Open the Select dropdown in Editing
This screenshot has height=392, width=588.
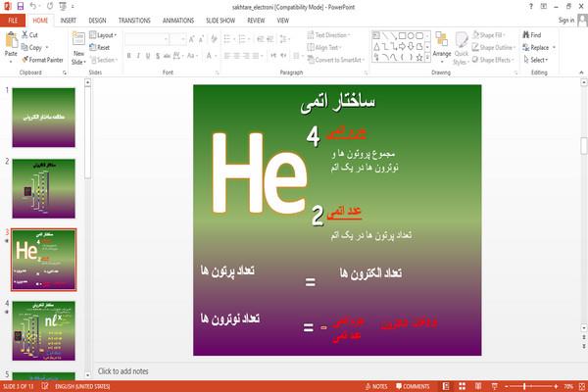pyautogui.click(x=536, y=60)
